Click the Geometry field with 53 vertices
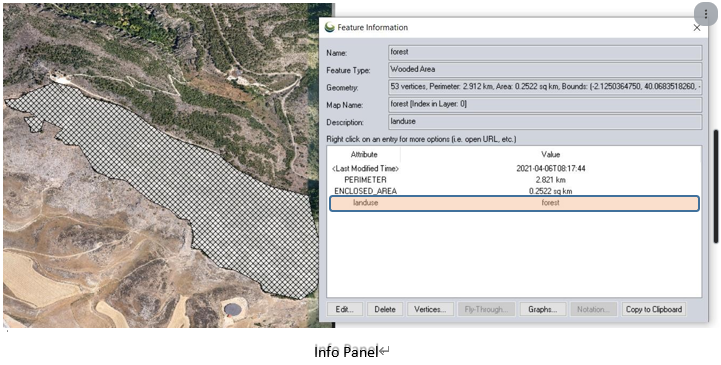Viewport: 721px width, 365px height. 545,87
